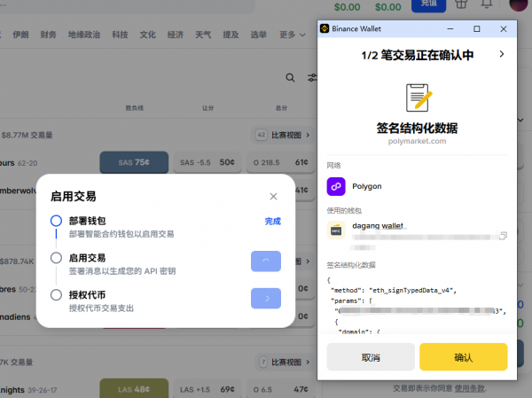Click the sign document pencil icon

coord(419,98)
